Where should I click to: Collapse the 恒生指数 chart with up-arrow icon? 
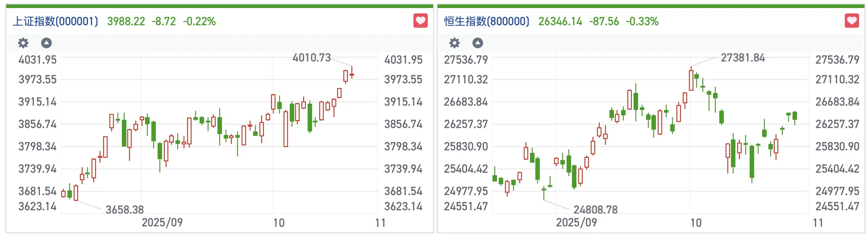478,43
